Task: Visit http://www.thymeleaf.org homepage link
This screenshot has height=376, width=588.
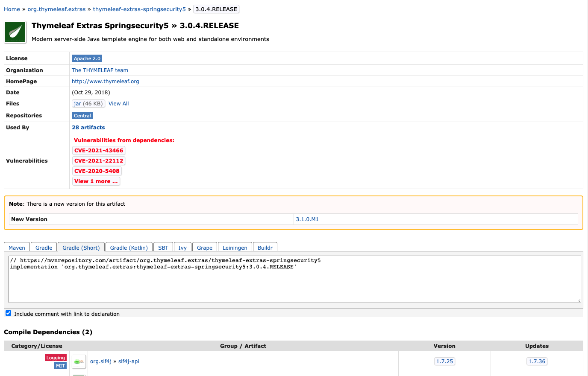Action: click(106, 82)
